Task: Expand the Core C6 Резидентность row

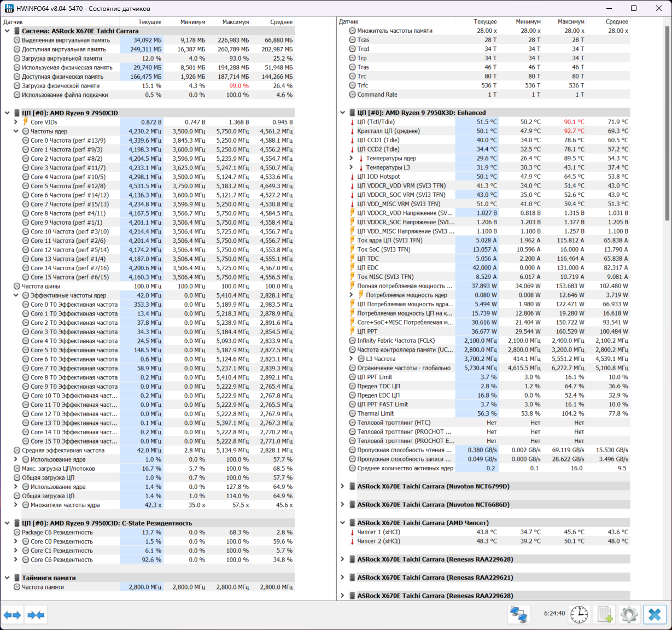Action: click(x=16, y=559)
